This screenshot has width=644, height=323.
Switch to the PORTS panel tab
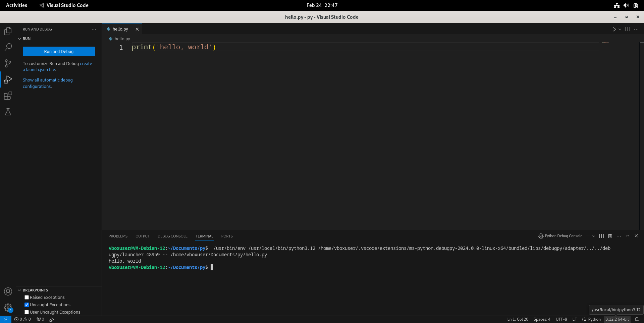[x=227, y=236]
